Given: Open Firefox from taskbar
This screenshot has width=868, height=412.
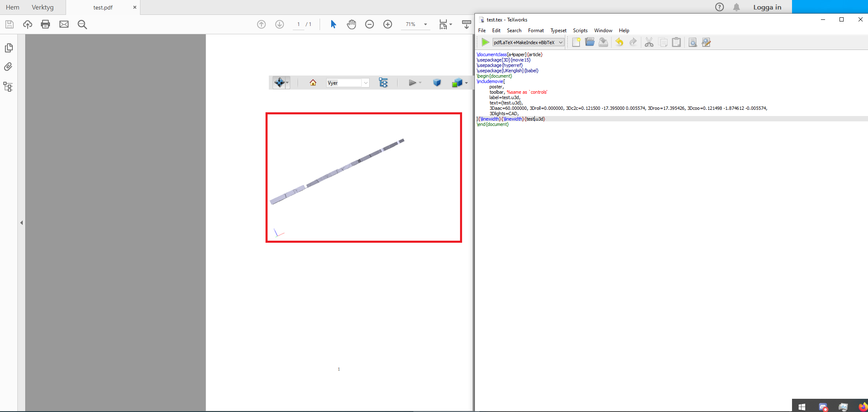Looking at the screenshot, I should tap(863, 407).
